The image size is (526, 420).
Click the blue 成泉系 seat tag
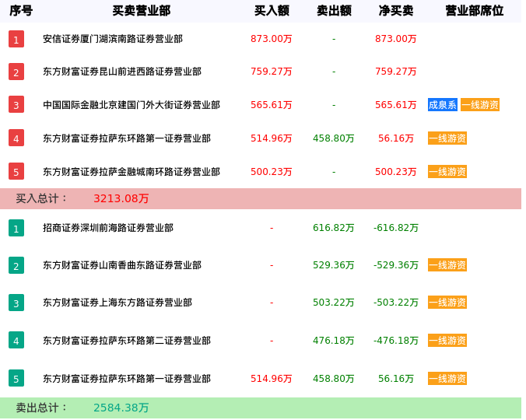[443, 105]
